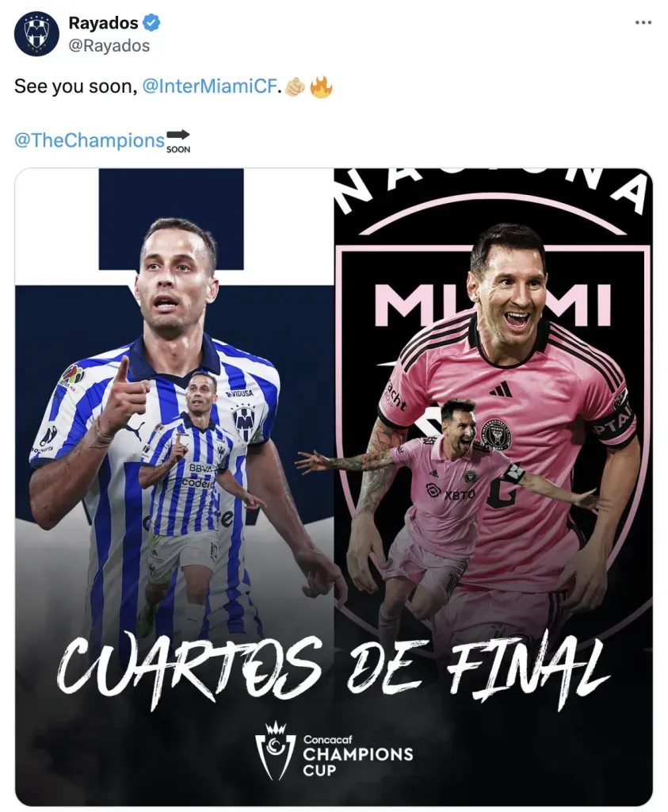The width and height of the screenshot is (668, 812).
Task: Click the blue verified badge
Action: pos(151,23)
